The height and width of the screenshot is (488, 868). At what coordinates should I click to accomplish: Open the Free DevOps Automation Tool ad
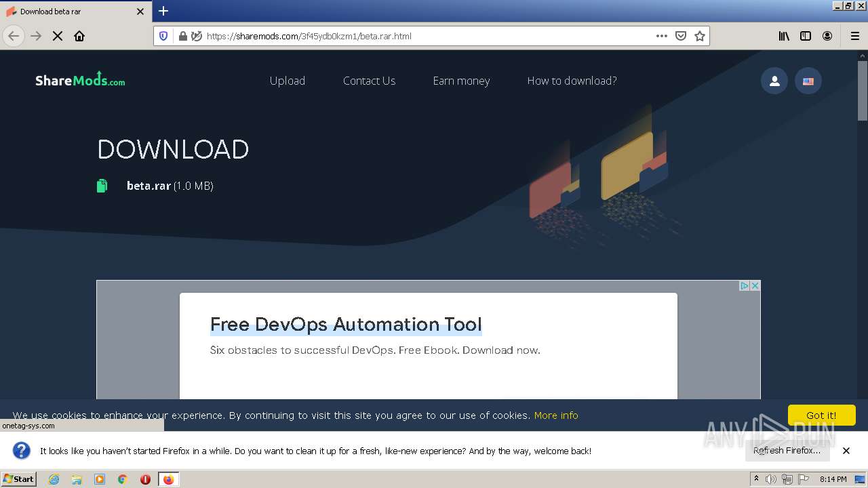click(x=346, y=324)
